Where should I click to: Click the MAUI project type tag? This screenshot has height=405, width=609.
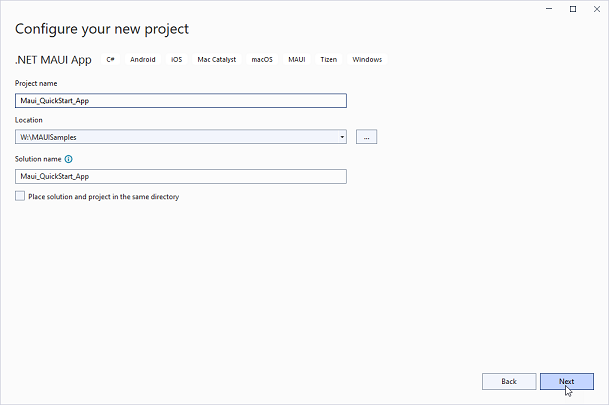click(297, 60)
